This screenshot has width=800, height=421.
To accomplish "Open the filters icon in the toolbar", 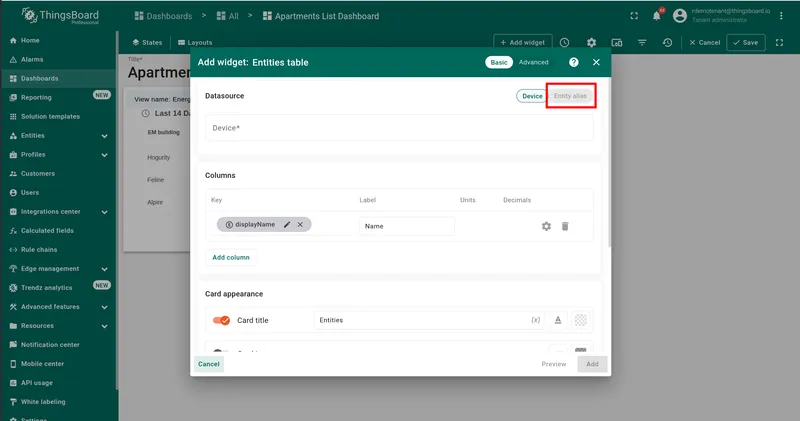I will coord(642,42).
